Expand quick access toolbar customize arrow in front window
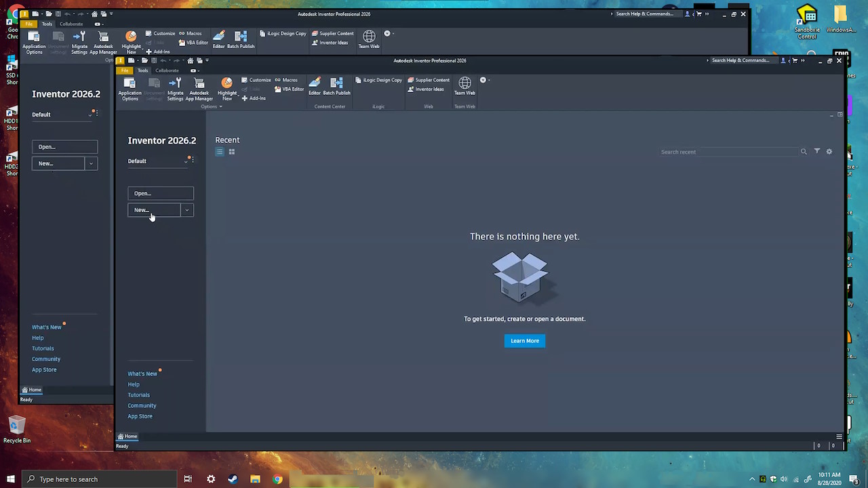Viewport: 868px width, 488px height. point(206,60)
